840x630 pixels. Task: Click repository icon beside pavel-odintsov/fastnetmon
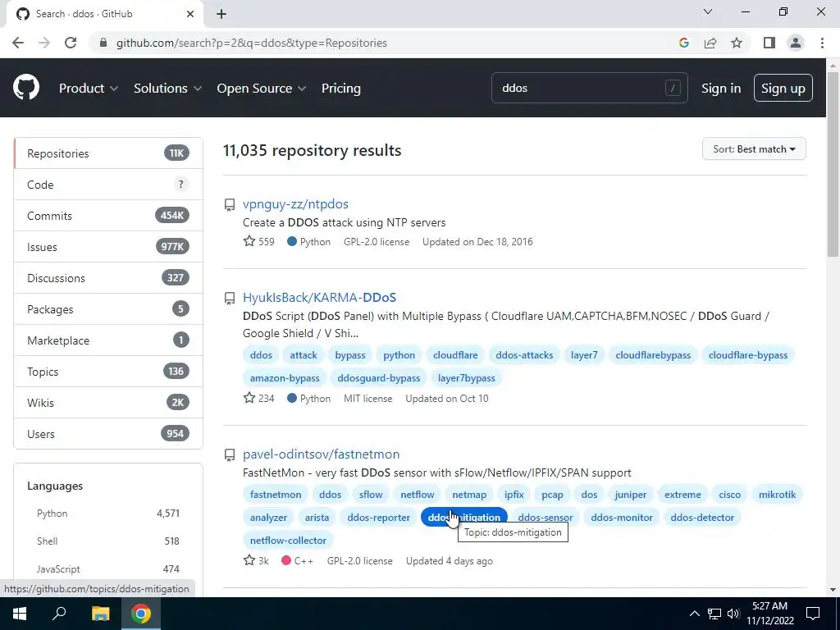tap(230, 454)
